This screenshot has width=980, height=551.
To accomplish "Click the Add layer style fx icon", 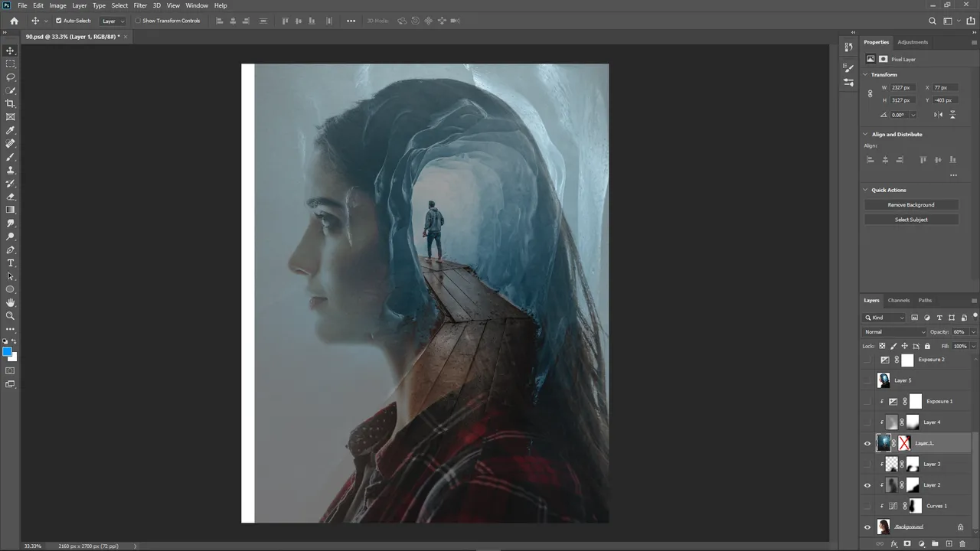I will (893, 544).
